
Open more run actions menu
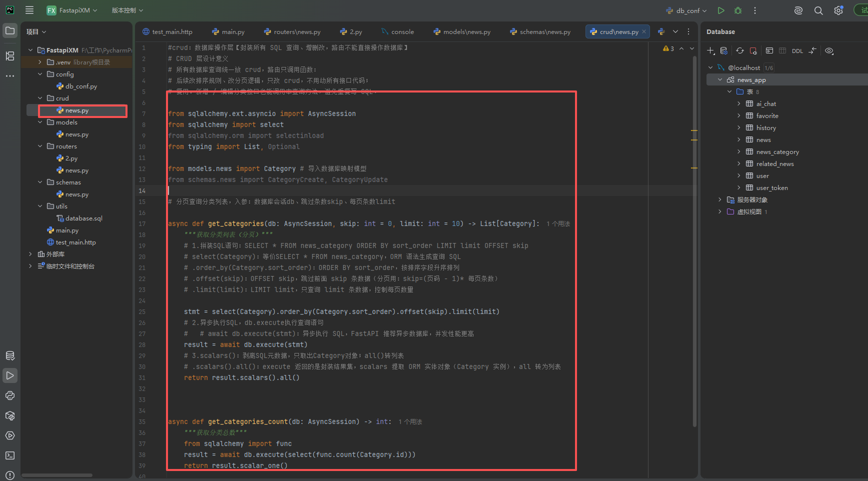click(x=755, y=10)
